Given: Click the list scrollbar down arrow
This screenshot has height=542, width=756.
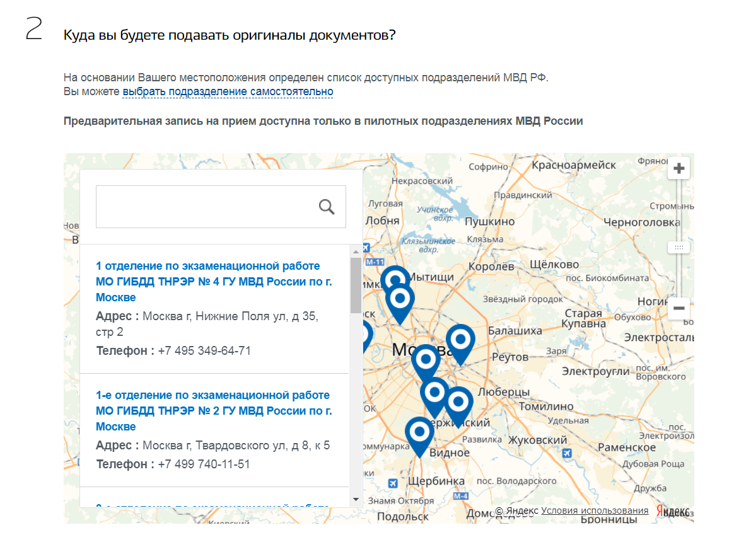Looking at the screenshot, I should click(356, 499).
